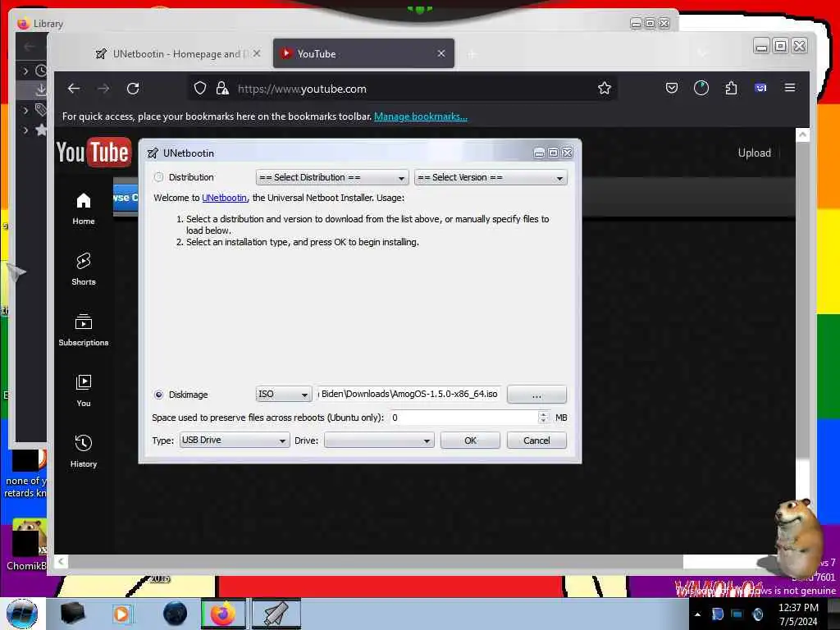Open a new browser tab
840x630 pixels.
pyautogui.click(x=472, y=54)
